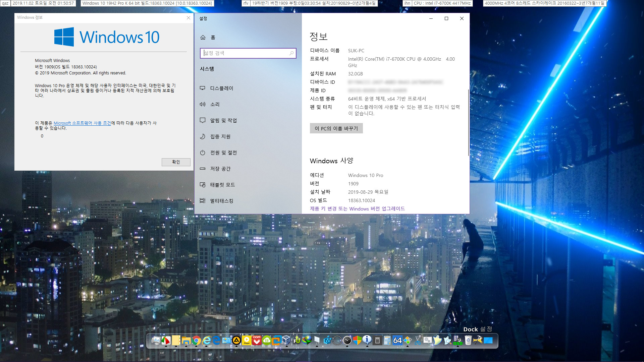The height and width of the screenshot is (362, 644).
Task: Toggle 집중 지원 settings option
Action: point(220,136)
